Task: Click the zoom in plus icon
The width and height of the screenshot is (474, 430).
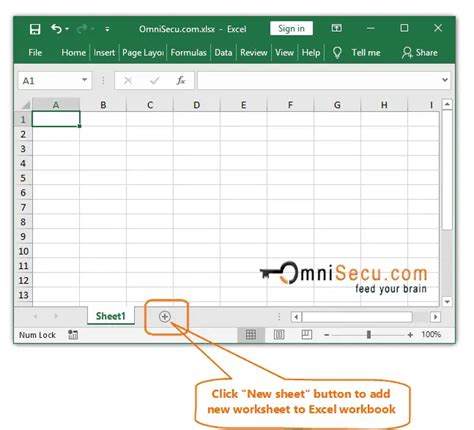Action: 410,335
